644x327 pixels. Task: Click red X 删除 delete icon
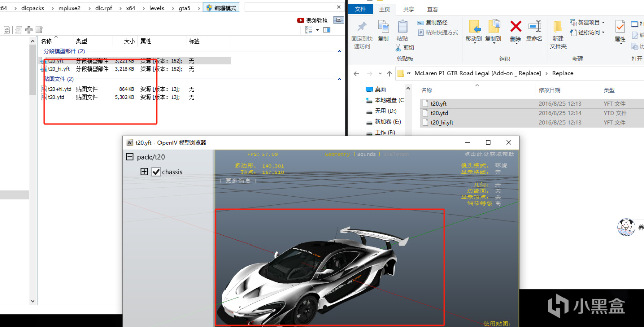(x=516, y=26)
